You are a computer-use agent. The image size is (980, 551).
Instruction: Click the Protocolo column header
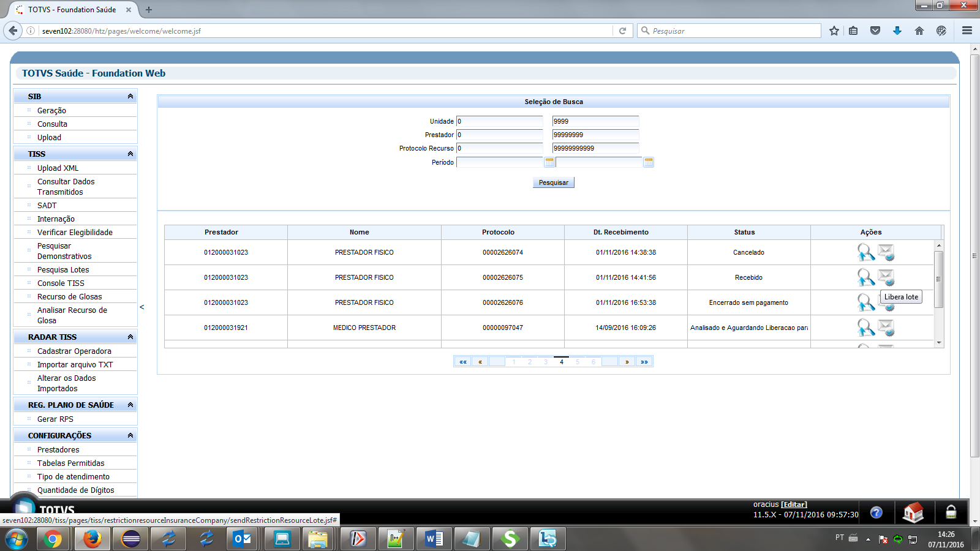503,232
